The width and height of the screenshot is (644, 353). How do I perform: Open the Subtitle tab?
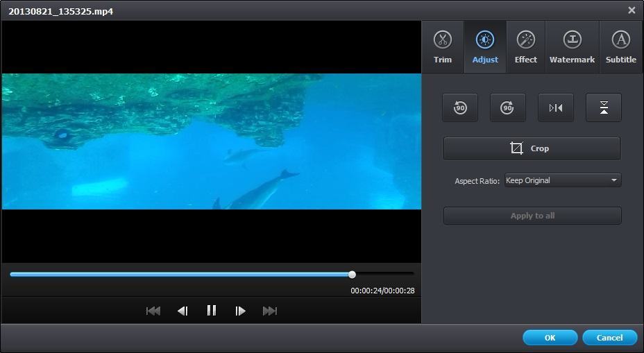click(620, 47)
